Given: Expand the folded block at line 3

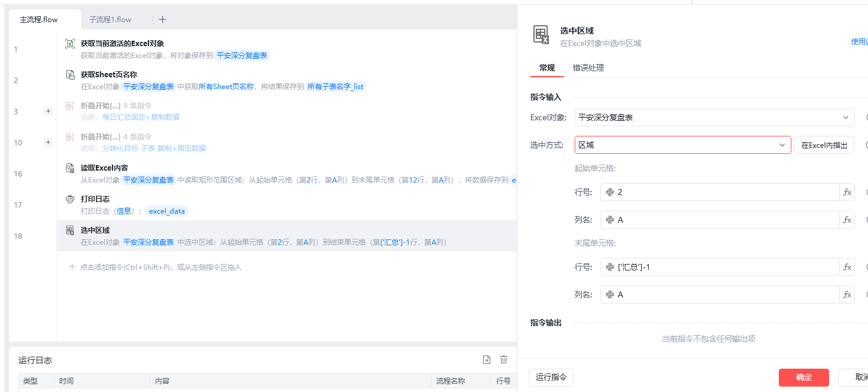Looking at the screenshot, I should pos(48,111).
